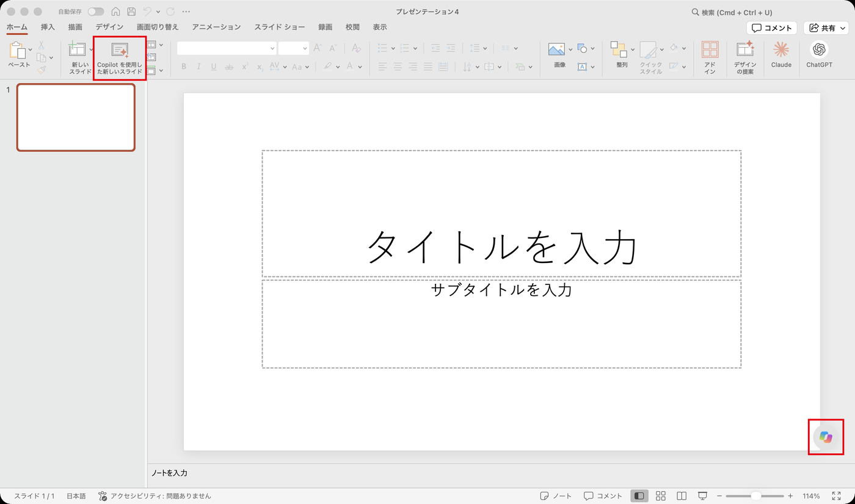
Task: Launch the ChatGPT add-in
Action: coord(819,55)
